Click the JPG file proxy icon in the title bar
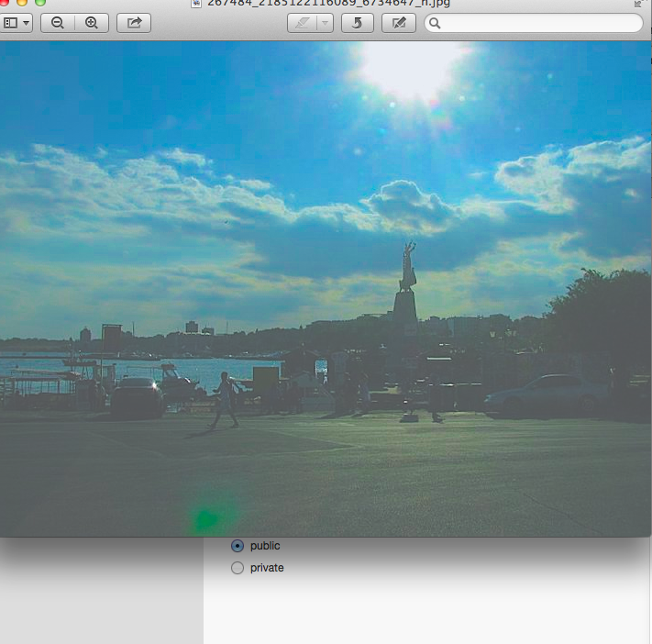The width and height of the screenshot is (652, 644). [196, 3]
